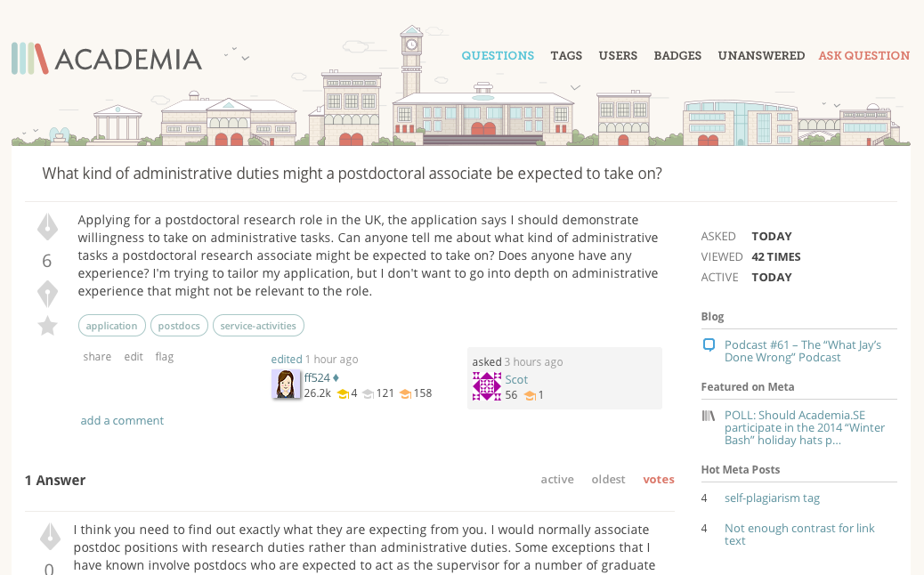Upvote the question about postdoc administrative duties
924x575 pixels.
47,227
